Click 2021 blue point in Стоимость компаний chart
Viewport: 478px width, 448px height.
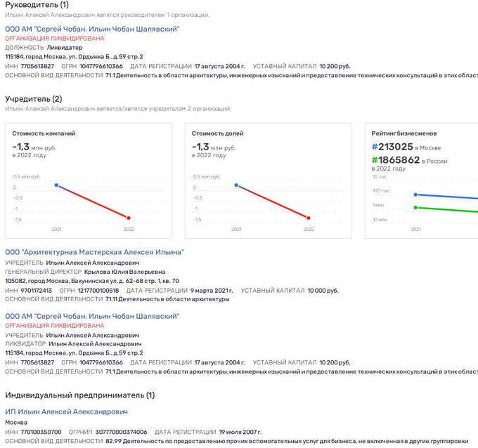56,185
